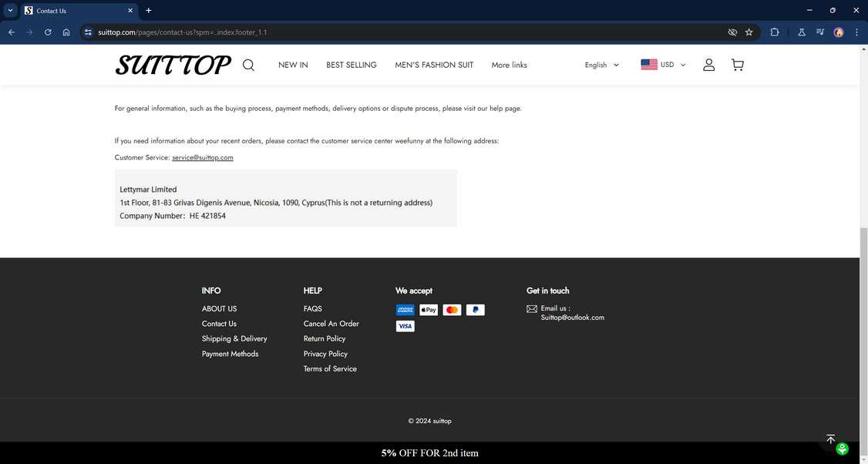Viewport: 868px width, 464px height.
Task: Click the service@suittop.com email link
Action: point(203,157)
